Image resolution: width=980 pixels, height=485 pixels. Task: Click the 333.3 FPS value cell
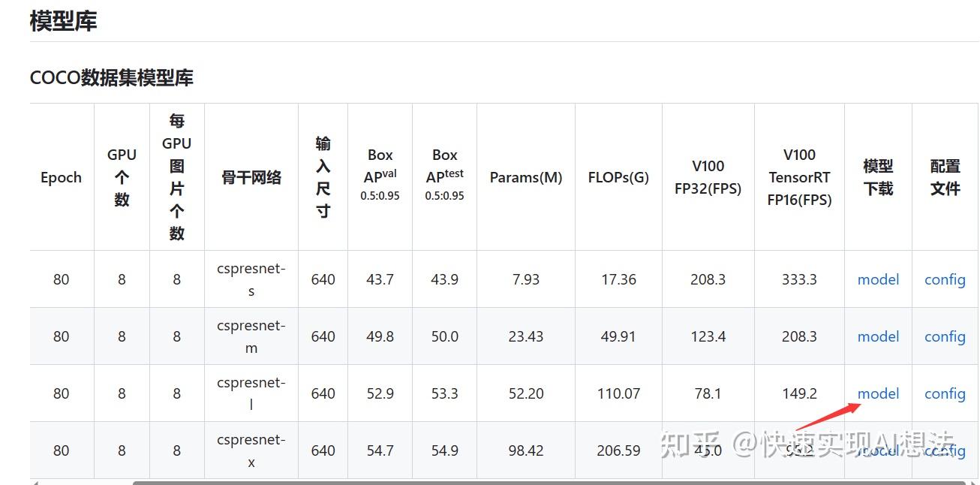pyautogui.click(x=799, y=279)
